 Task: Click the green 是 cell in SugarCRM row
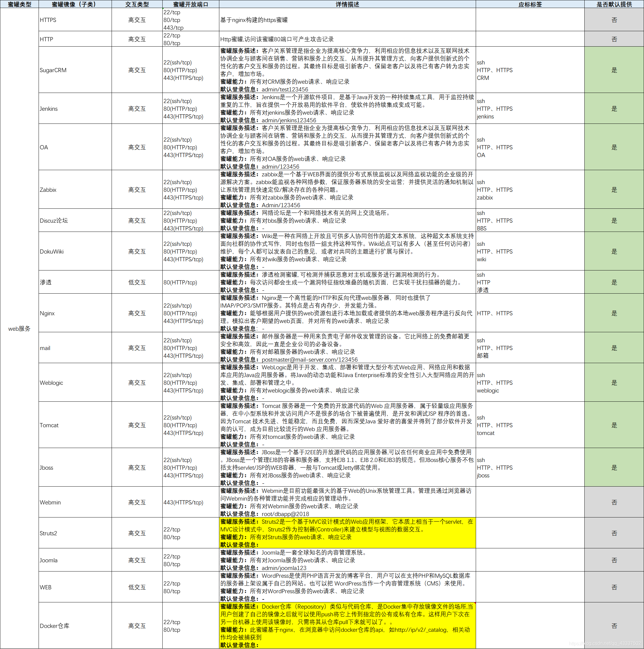614,70
